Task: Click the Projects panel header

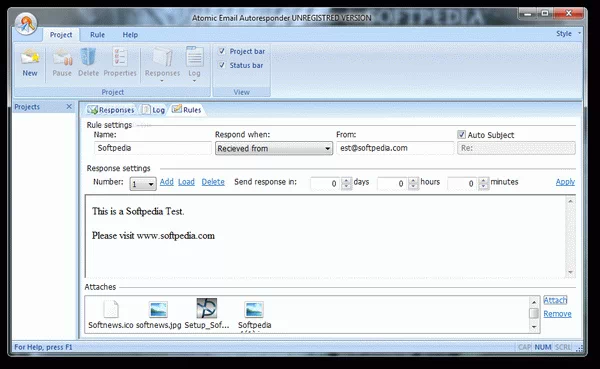Action: tap(44, 107)
